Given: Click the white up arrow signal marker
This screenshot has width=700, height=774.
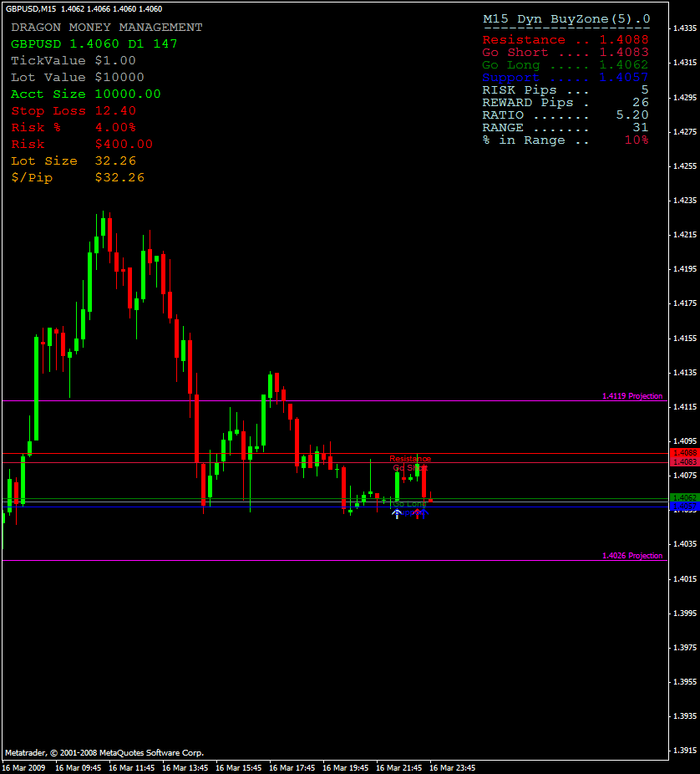Looking at the screenshot, I should (397, 514).
